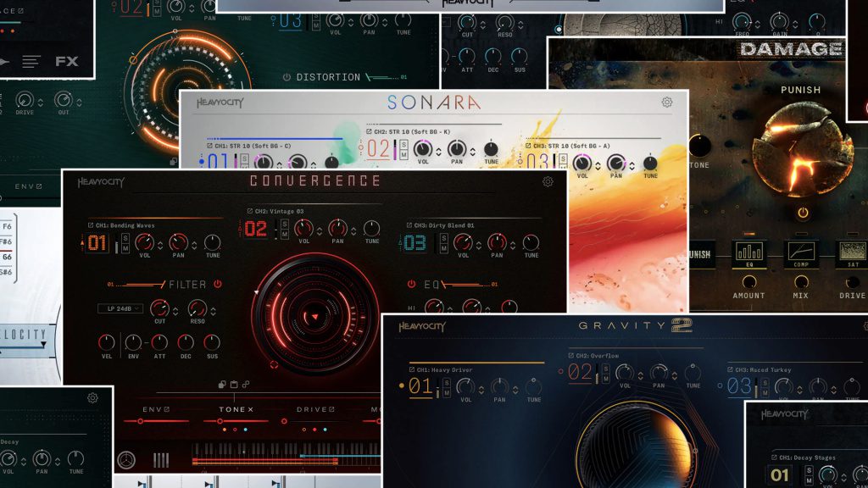This screenshot has width=868, height=488.
Task: Open Convergence circular mixer icon bottom bar
Action: pos(126,460)
